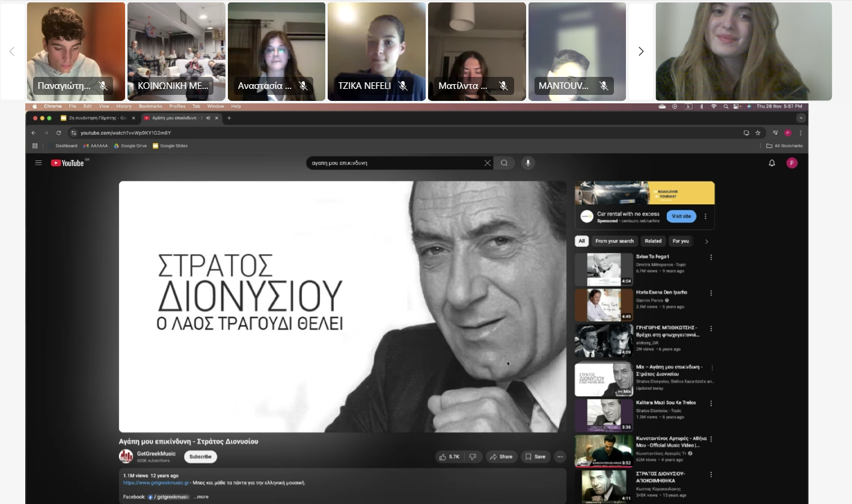Open the Mix – Αγάπη μου επικίνδυνη thumbnail
The height and width of the screenshot is (504, 852).
pyautogui.click(x=604, y=380)
